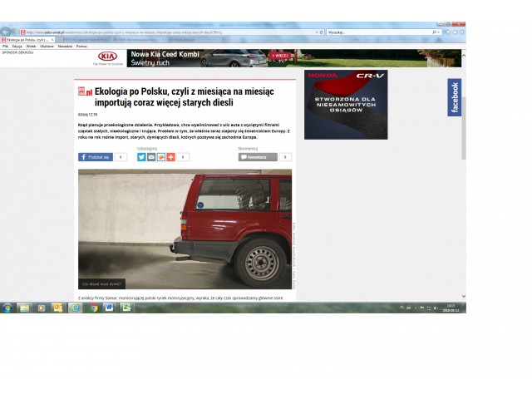Open the Narzędzia menu

[x=66, y=46]
